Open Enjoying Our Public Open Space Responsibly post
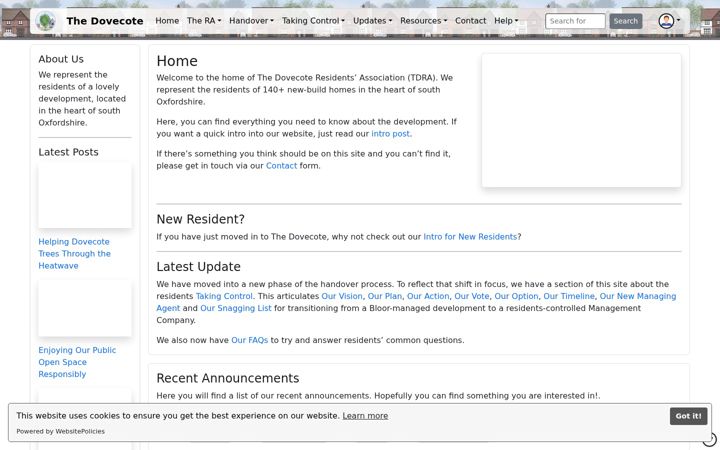Image resolution: width=720 pixels, height=450 pixels. pyautogui.click(x=77, y=362)
